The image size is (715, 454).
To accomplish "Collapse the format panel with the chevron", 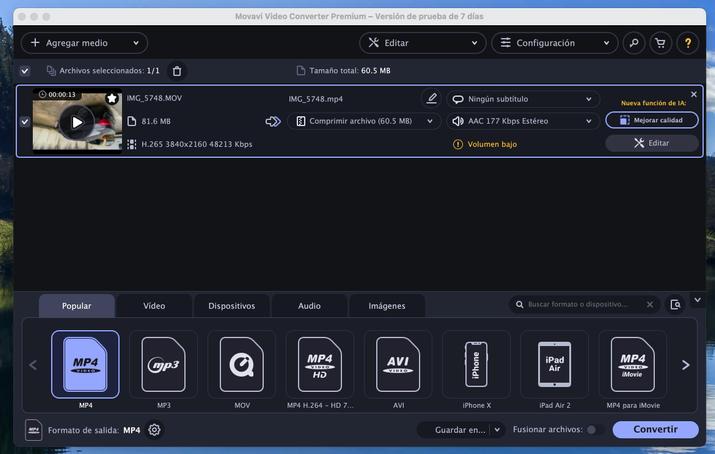I will [x=697, y=300].
